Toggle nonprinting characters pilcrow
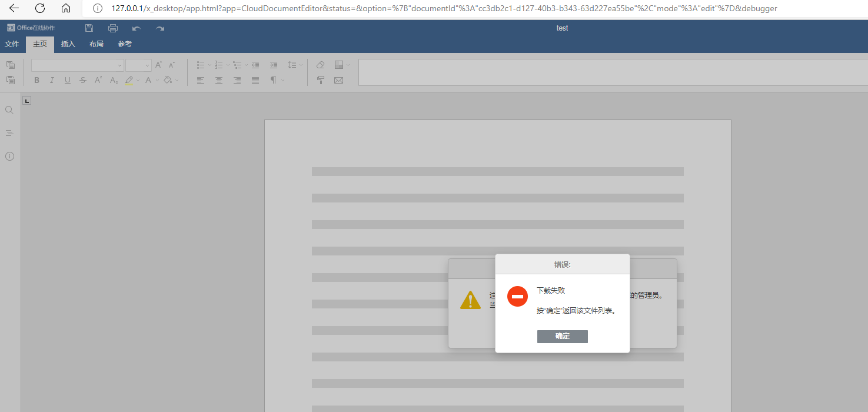The width and height of the screenshot is (868, 412). (x=273, y=80)
